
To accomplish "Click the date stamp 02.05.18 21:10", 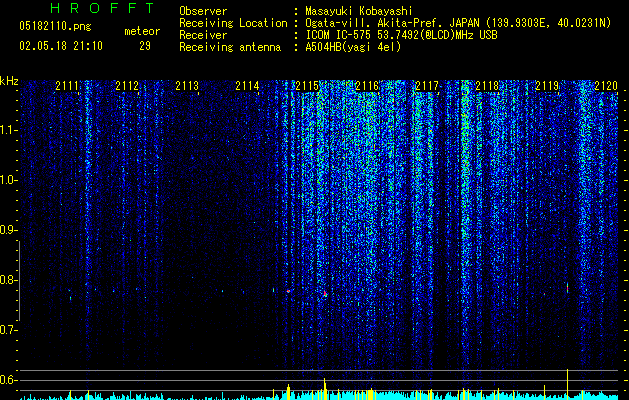I will click(61, 46).
